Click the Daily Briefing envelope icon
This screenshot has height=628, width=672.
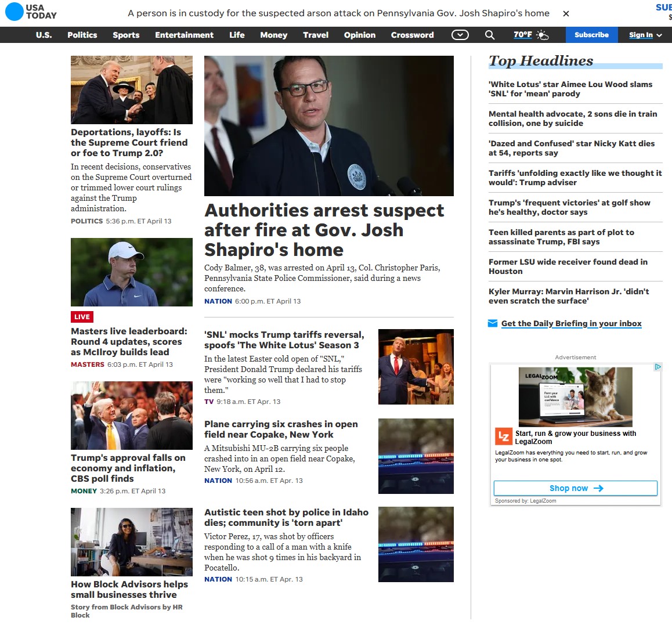[493, 323]
